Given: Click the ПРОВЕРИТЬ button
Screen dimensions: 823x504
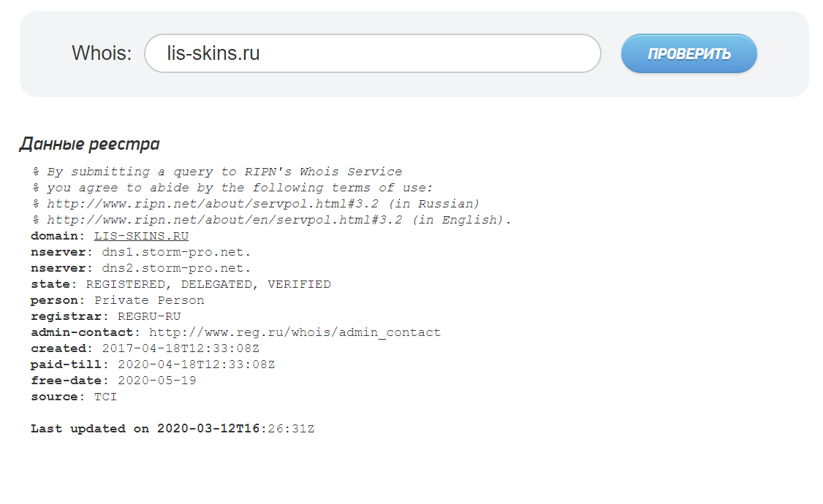Looking at the screenshot, I should tap(689, 53).
